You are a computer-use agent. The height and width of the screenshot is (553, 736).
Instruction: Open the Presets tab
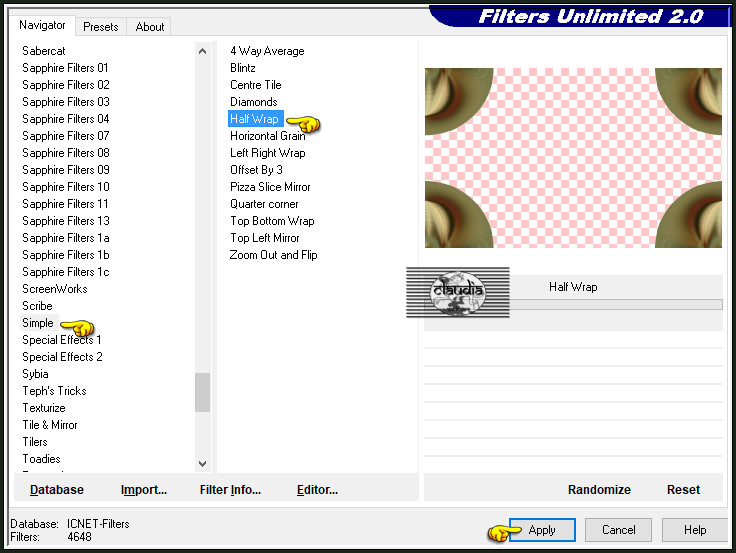(100, 27)
